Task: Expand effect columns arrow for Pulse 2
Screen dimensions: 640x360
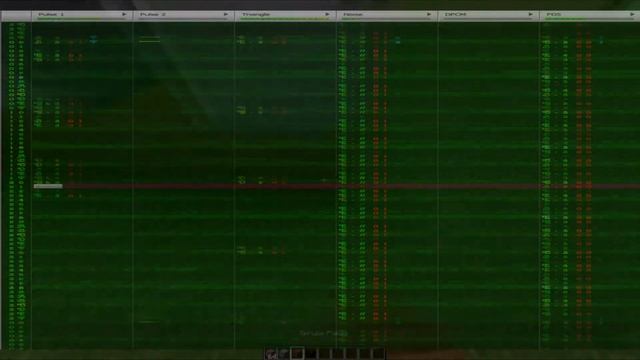Action: 226,14
